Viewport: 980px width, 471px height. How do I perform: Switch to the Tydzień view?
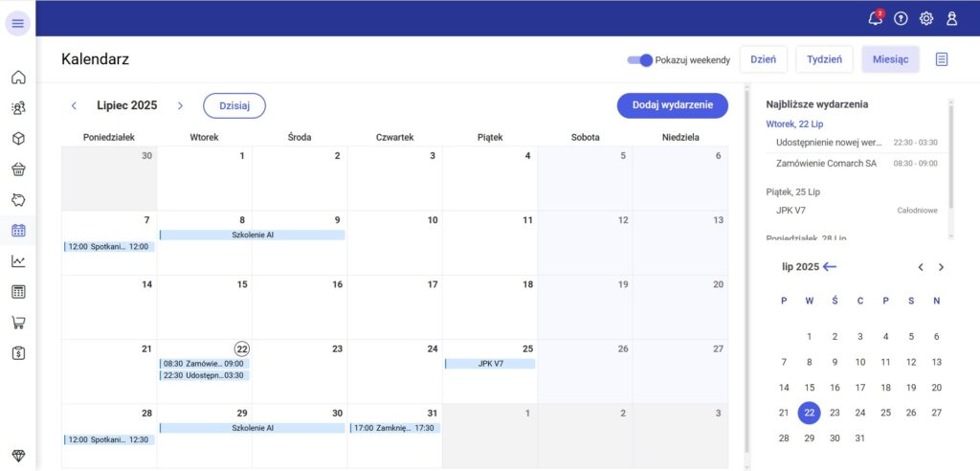(x=824, y=59)
